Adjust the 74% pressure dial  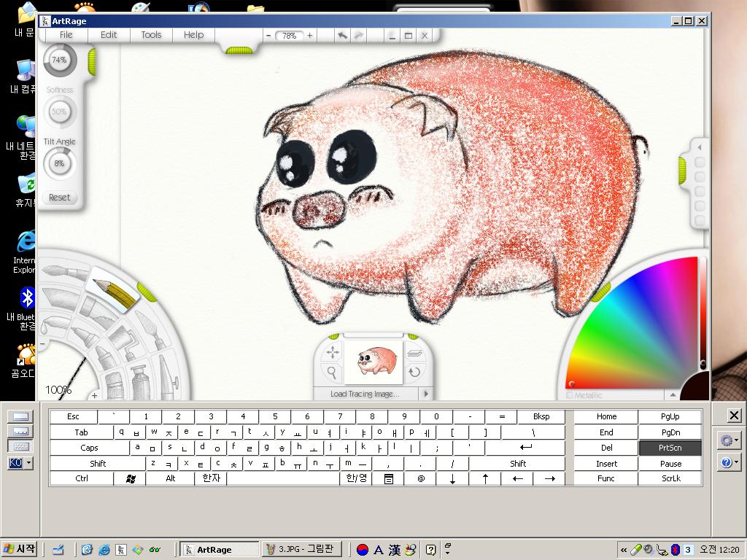point(59,60)
